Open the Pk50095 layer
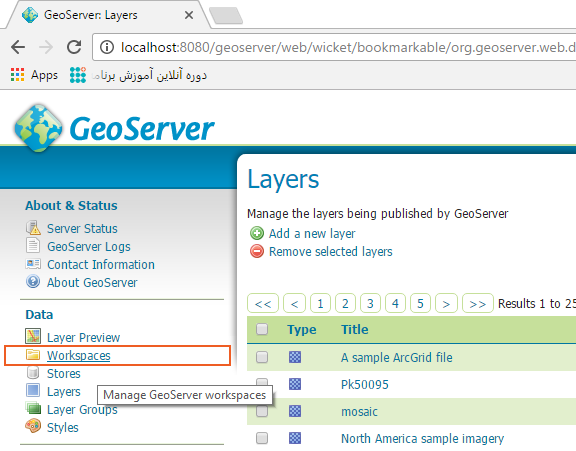The image size is (576, 451). coord(365,385)
